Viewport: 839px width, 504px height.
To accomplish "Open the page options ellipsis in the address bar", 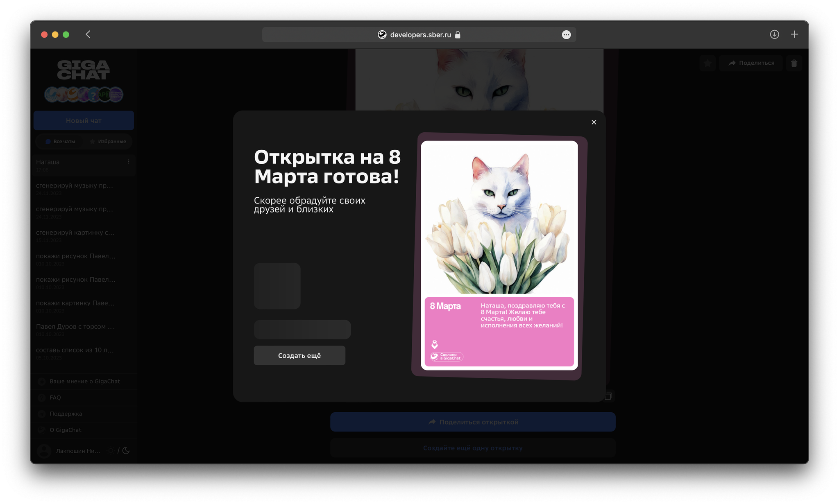I will point(566,35).
